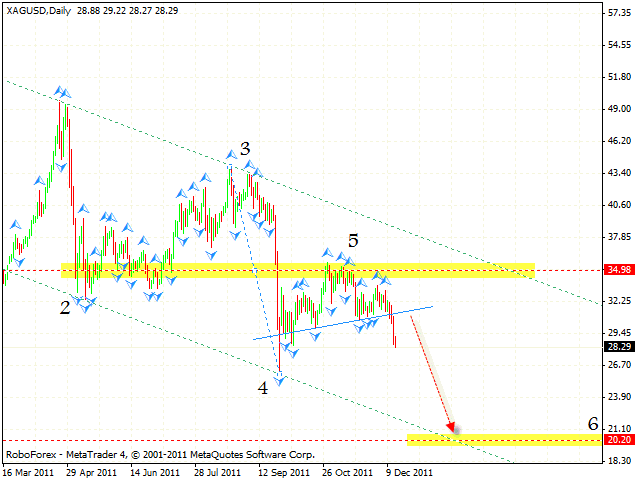Click the fractal arrow above the April 2011 peak
This screenshot has height=480, width=640.
[x=62, y=91]
